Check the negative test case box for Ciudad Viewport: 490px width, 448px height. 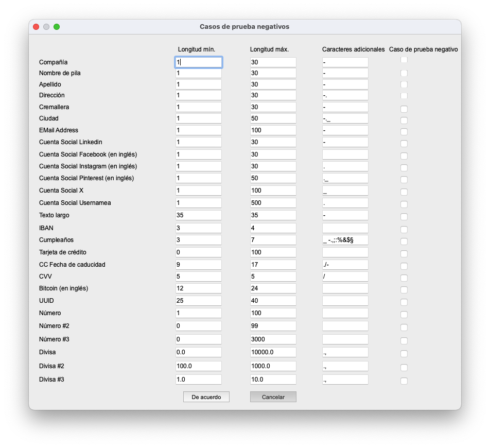tap(404, 120)
